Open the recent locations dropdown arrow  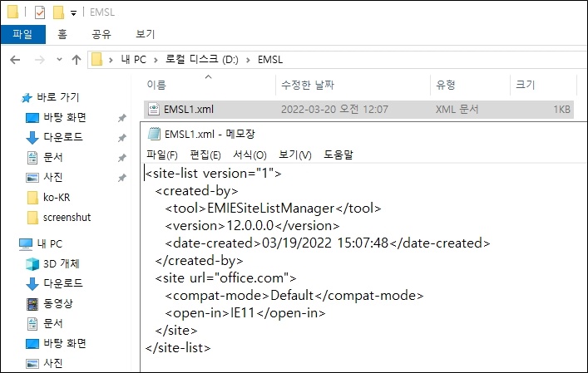coord(59,59)
